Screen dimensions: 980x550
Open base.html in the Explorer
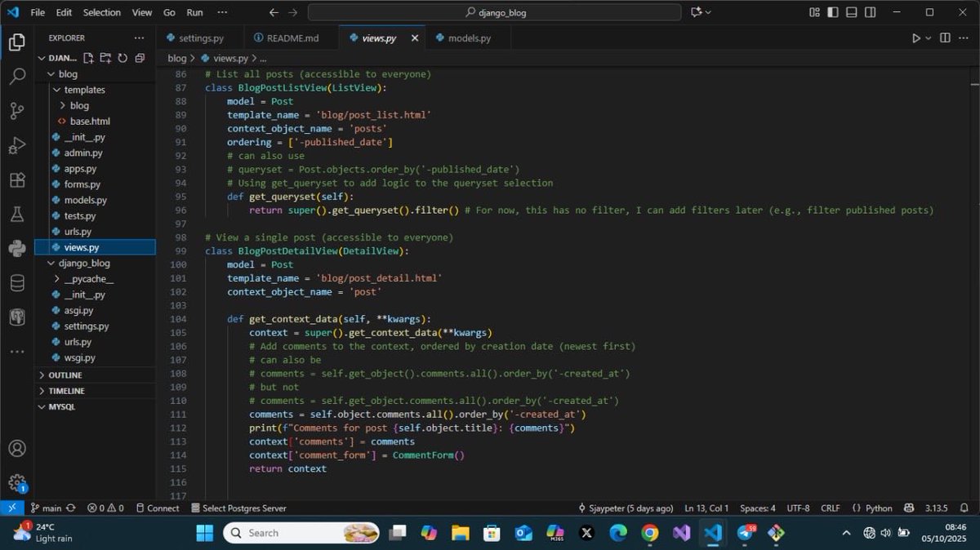tap(90, 121)
